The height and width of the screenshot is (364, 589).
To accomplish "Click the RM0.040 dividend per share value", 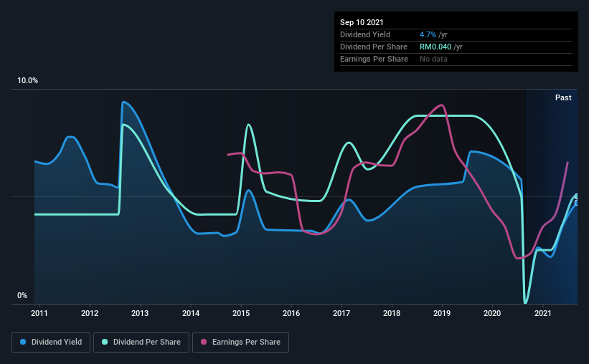I will click(x=435, y=47).
